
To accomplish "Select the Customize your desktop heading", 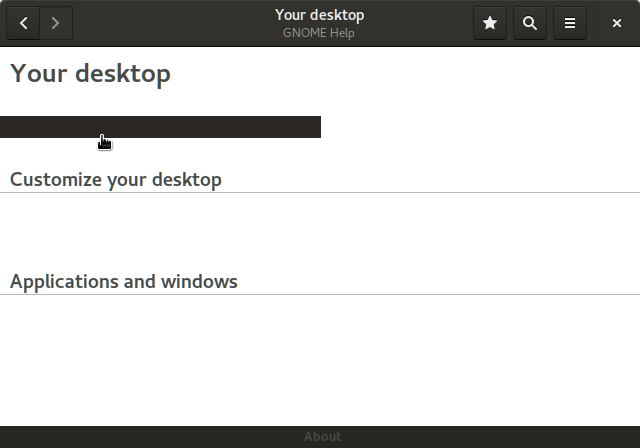I will pyautogui.click(x=116, y=180).
